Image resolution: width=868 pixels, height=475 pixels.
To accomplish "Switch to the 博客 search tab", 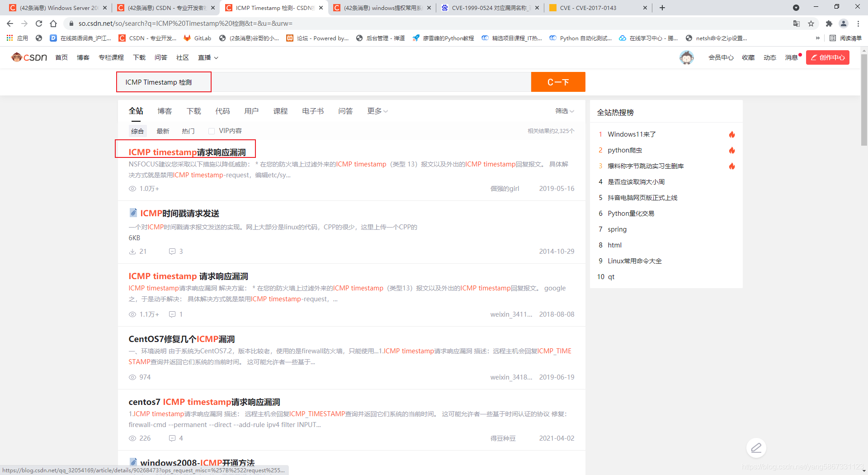I will [x=165, y=111].
